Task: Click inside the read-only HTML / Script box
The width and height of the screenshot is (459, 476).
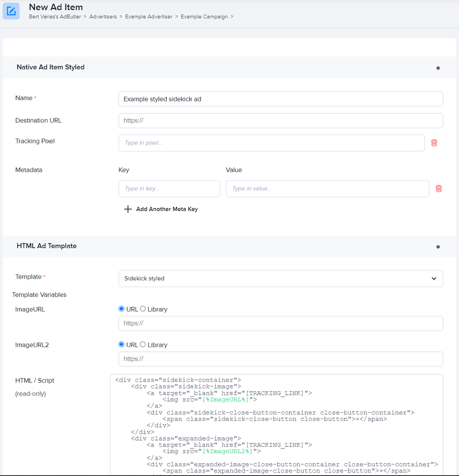Action: click(276, 424)
